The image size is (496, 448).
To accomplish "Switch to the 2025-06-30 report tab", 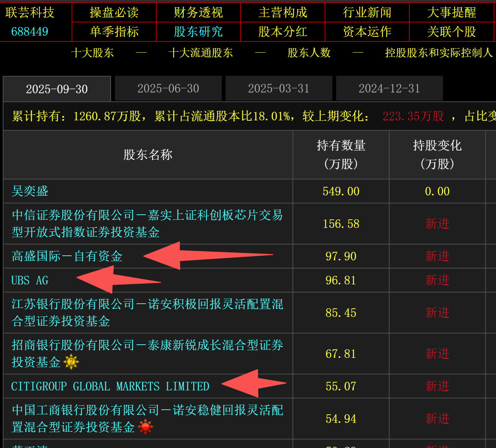I will coord(168,88).
